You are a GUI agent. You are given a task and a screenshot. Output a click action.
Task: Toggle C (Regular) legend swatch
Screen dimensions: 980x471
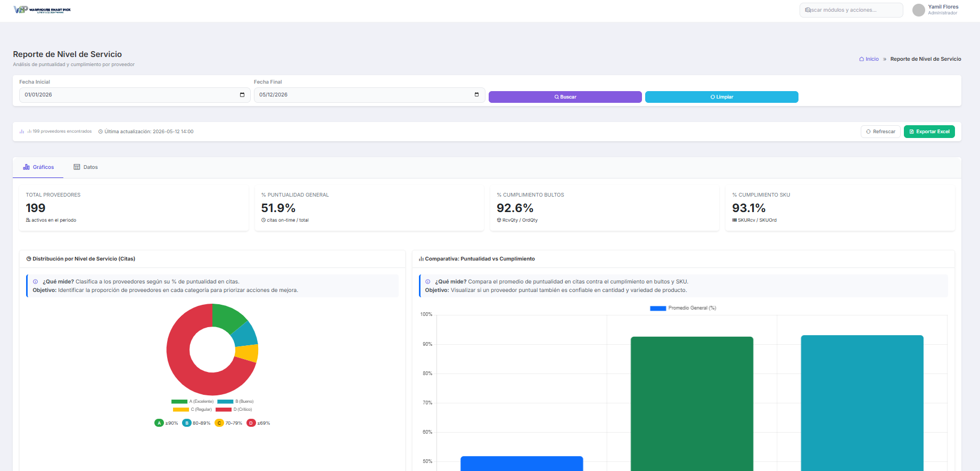click(181, 410)
